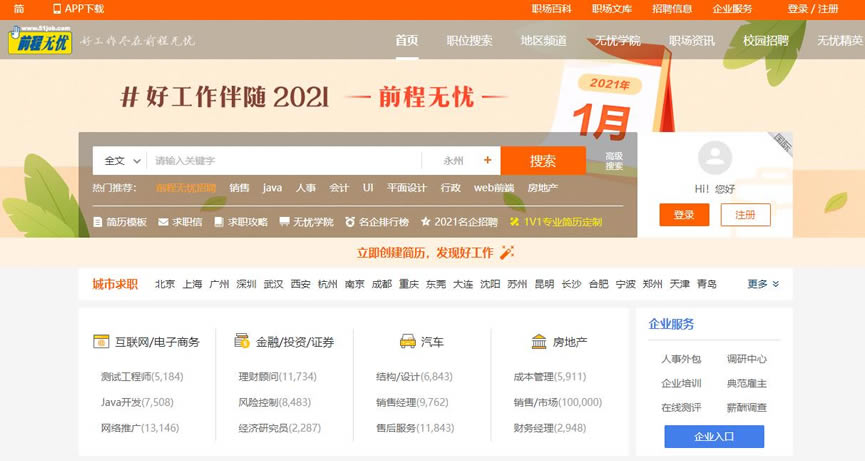Open the 全文 search type dropdown
This screenshot has height=461, width=865.
click(x=122, y=160)
